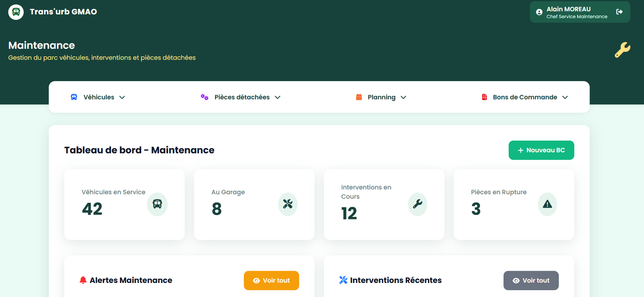Click the red bell icon next to Alertes Maintenance
This screenshot has width=644, height=297.
point(83,280)
